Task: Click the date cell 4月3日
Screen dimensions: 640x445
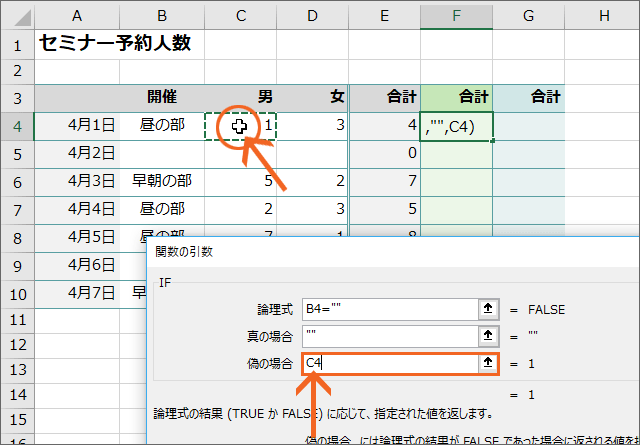Action: [77, 182]
